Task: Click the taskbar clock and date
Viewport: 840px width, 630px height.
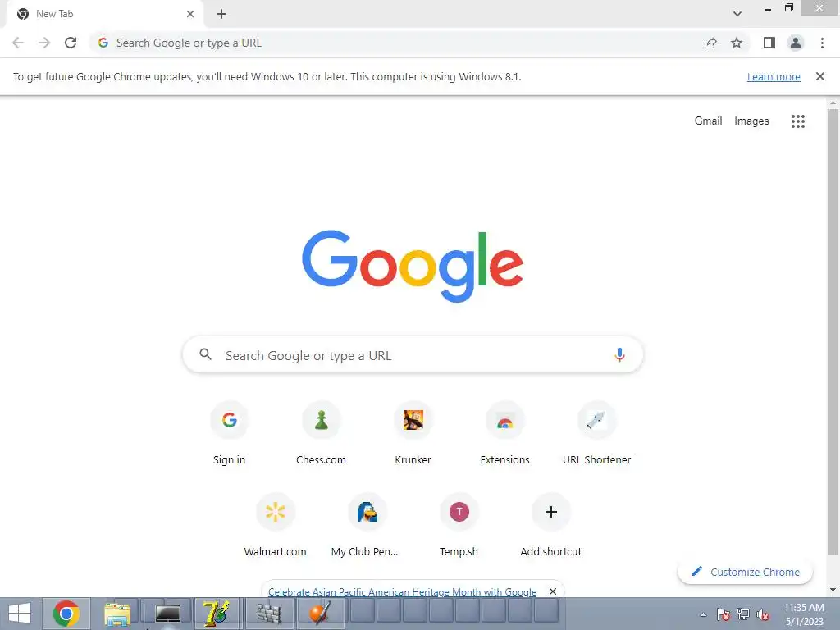Action: [804, 614]
